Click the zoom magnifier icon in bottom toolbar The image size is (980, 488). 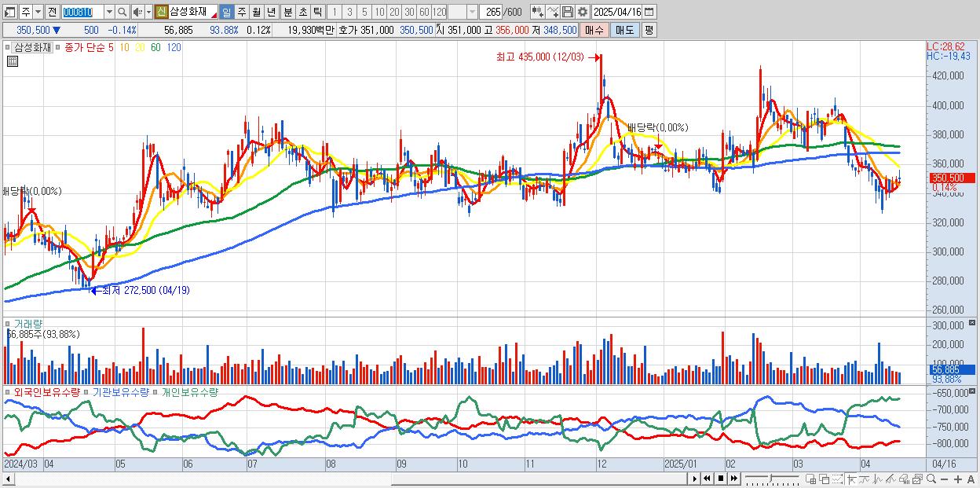(x=931, y=479)
